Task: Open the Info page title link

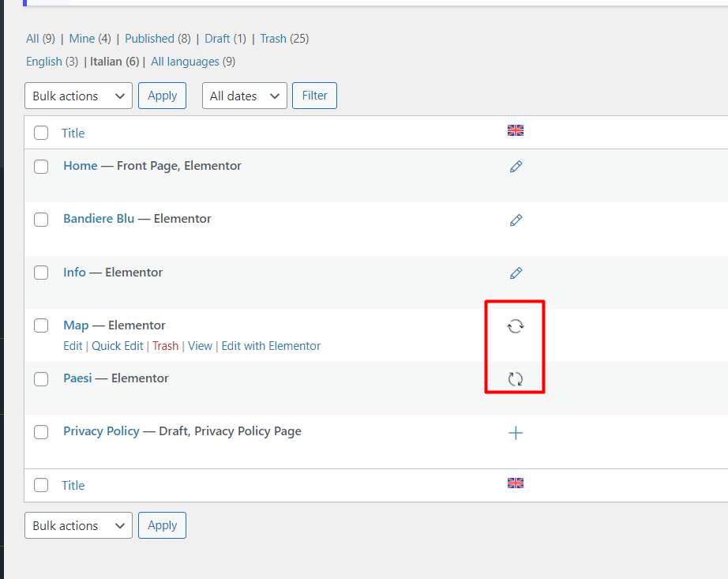Action: [75, 272]
